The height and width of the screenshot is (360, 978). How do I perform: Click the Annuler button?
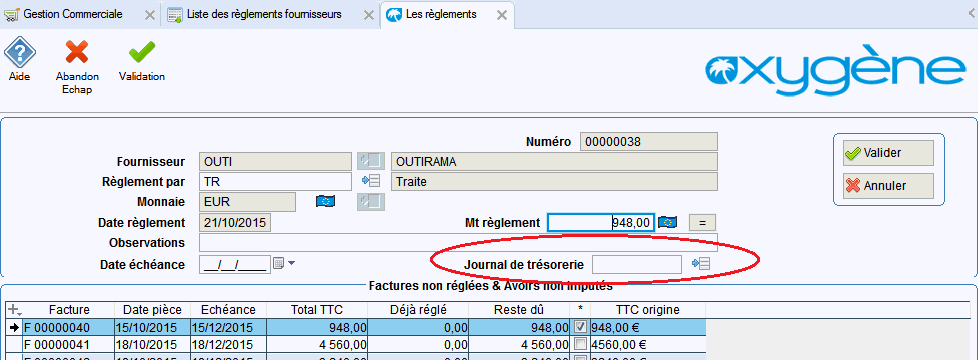pos(888,186)
